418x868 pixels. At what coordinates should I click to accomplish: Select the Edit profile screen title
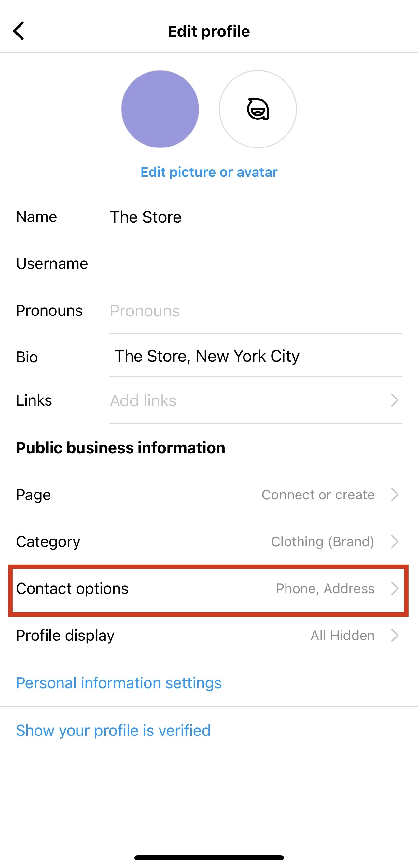pyautogui.click(x=209, y=31)
